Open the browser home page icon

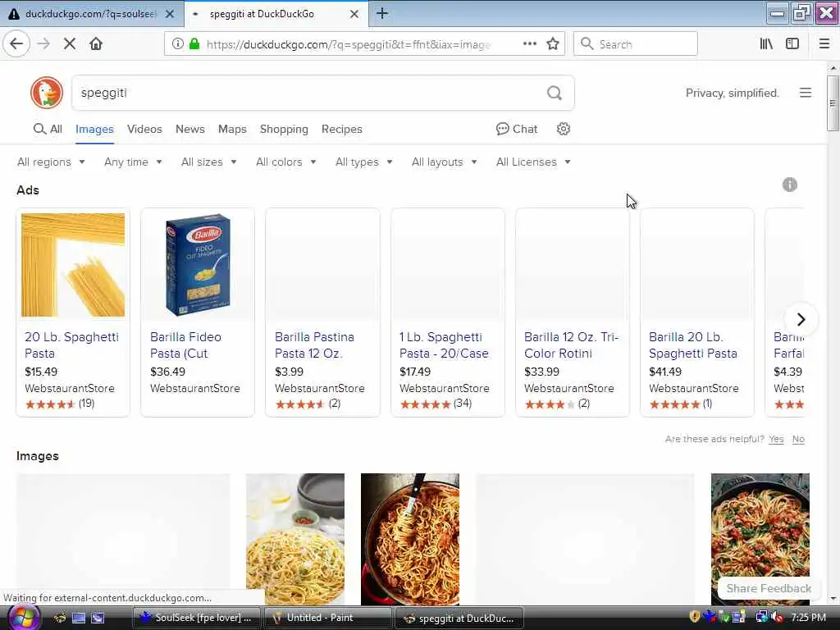click(96, 44)
